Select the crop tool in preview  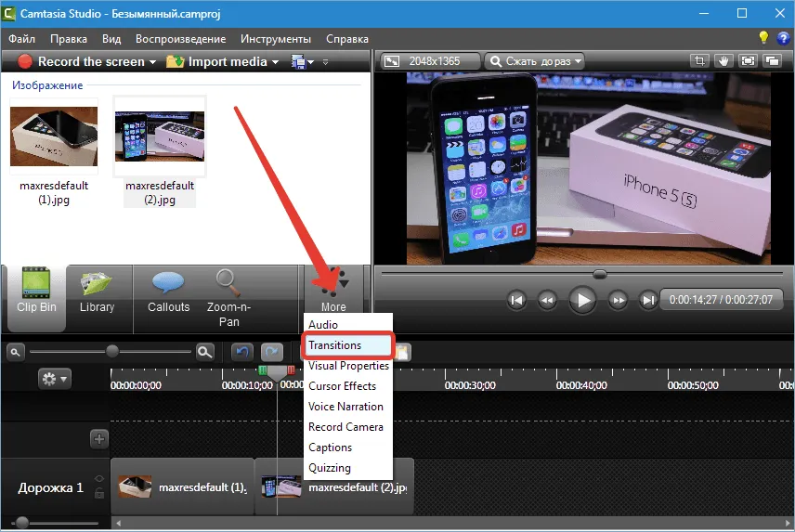pyautogui.click(x=699, y=60)
